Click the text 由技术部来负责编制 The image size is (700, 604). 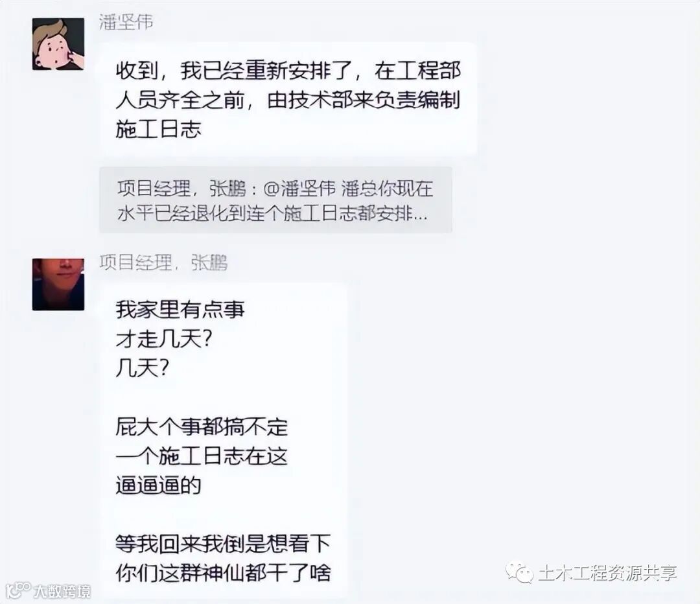pos(364,100)
